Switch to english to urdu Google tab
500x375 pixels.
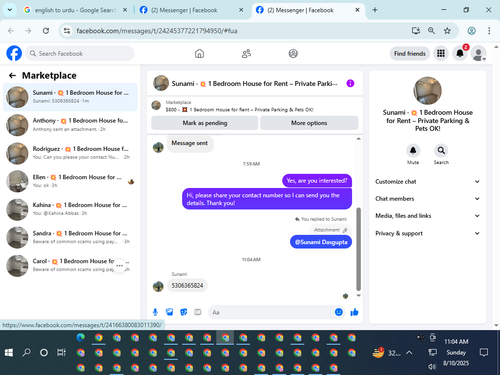coord(75,10)
